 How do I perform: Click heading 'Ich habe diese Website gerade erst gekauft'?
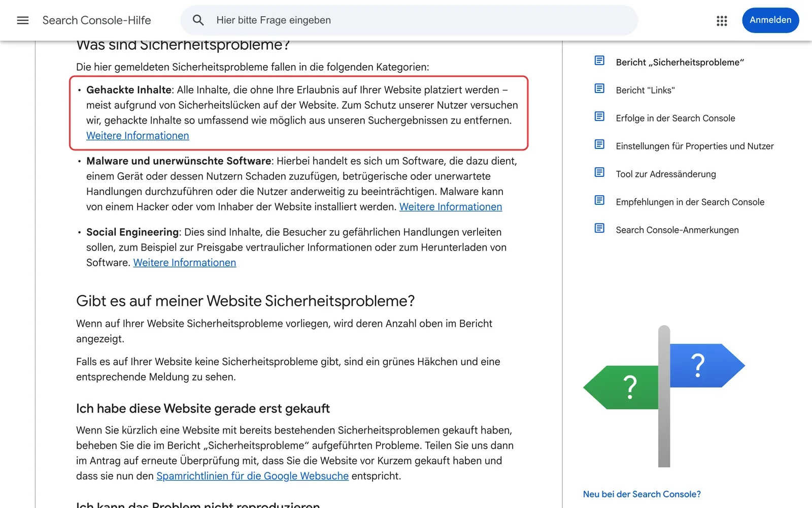pos(203,408)
